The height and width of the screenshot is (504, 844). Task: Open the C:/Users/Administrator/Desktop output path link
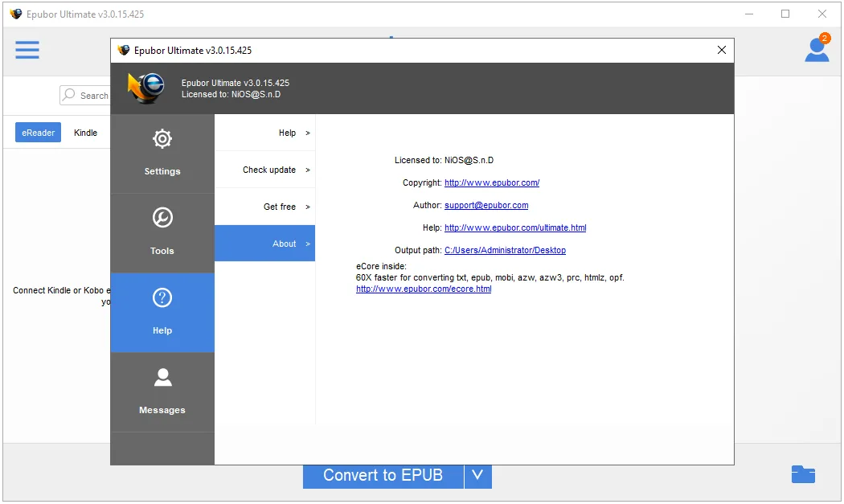[x=505, y=250]
